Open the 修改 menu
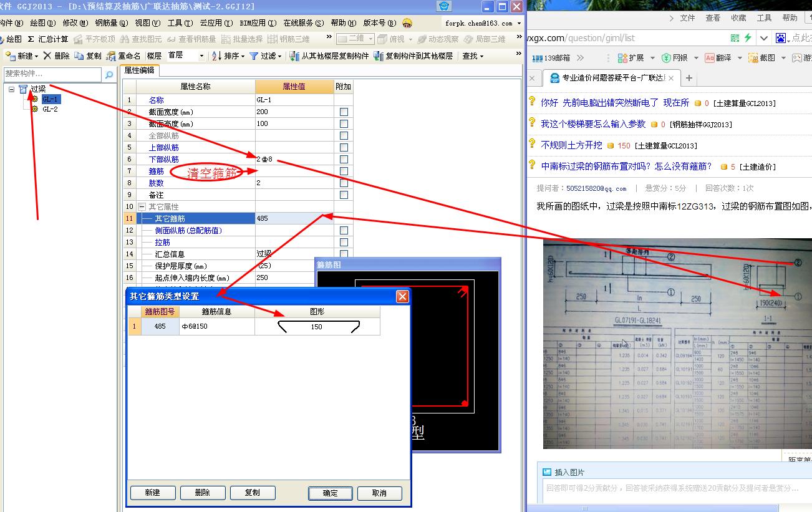 click(x=74, y=23)
